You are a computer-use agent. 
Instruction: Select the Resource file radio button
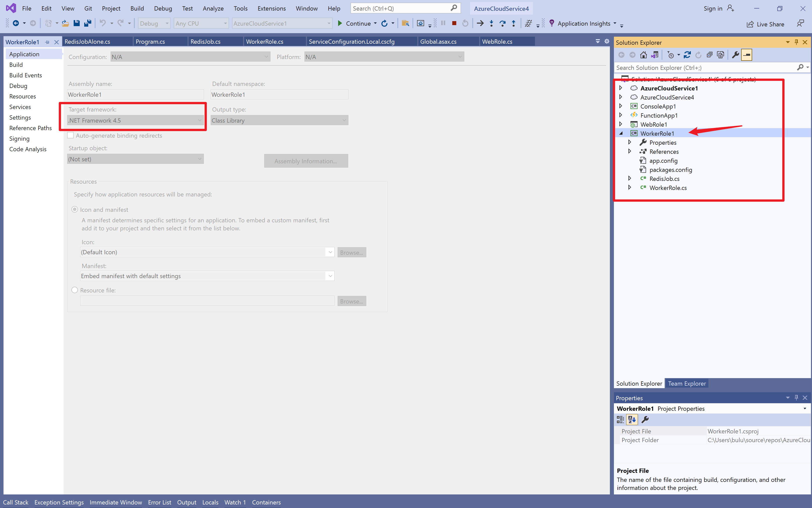(75, 290)
